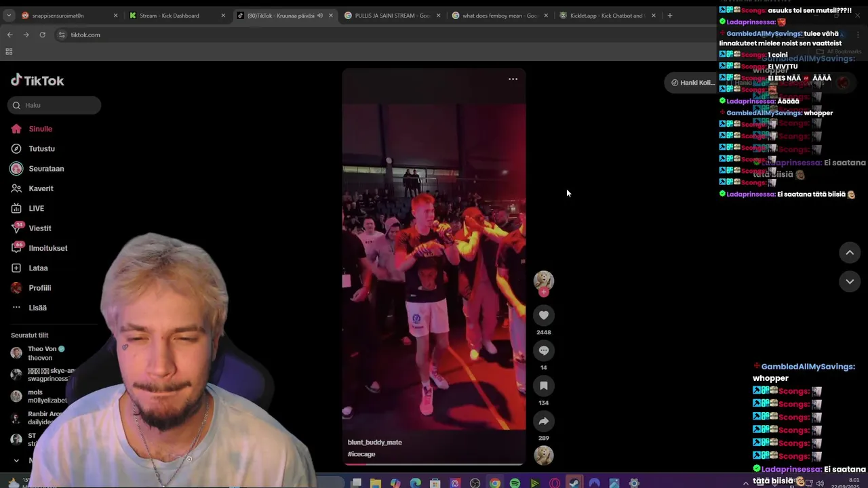
Task: Open the mols followed account
Action: (x=37, y=396)
